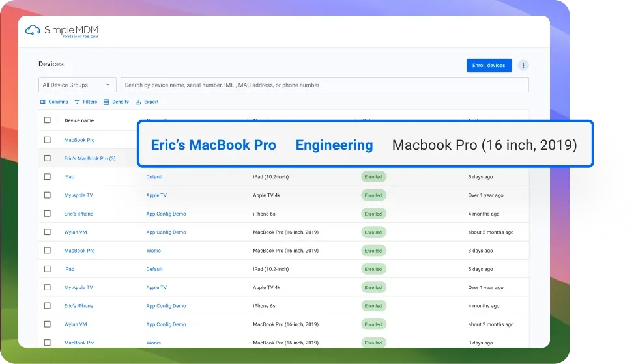Image resolution: width=636 pixels, height=364 pixels.
Task: Open the Eric's MacBook Pro (3) device link
Action: (90, 158)
